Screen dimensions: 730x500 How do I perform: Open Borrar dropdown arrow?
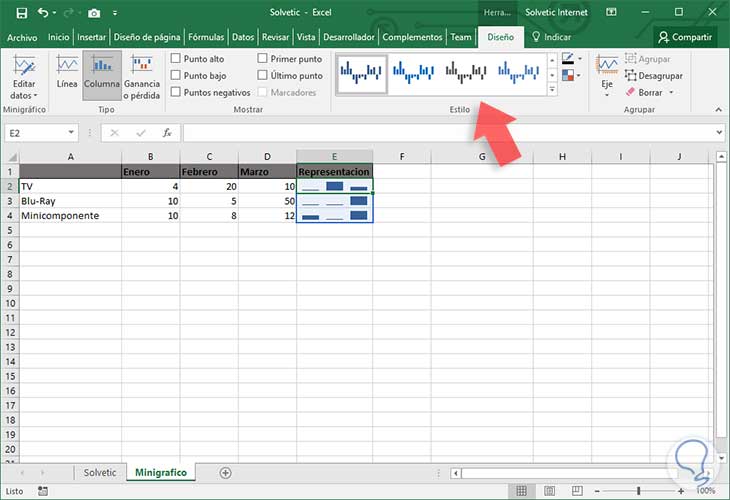[671, 92]
